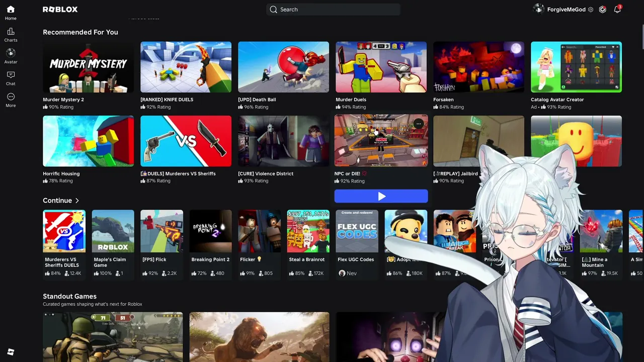Click the Nev creator name
This screenshot has width=644, height=362.
pos(352,273)
